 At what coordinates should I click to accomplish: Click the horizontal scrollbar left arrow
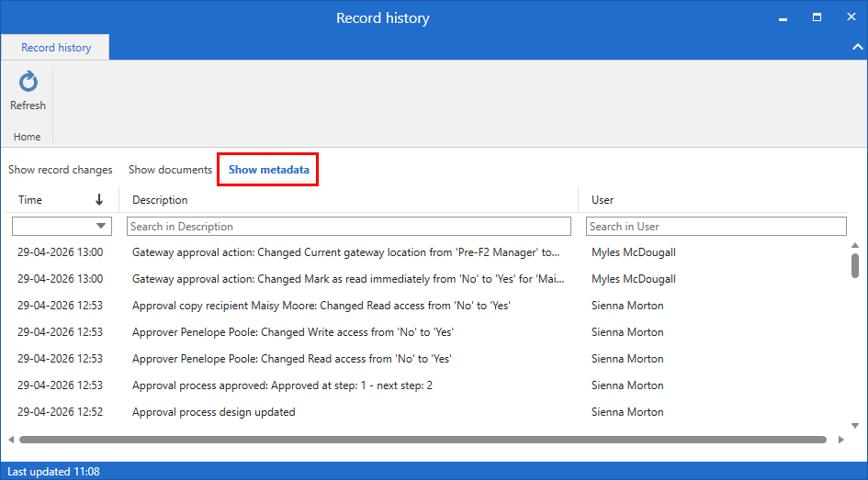point(11,440)
